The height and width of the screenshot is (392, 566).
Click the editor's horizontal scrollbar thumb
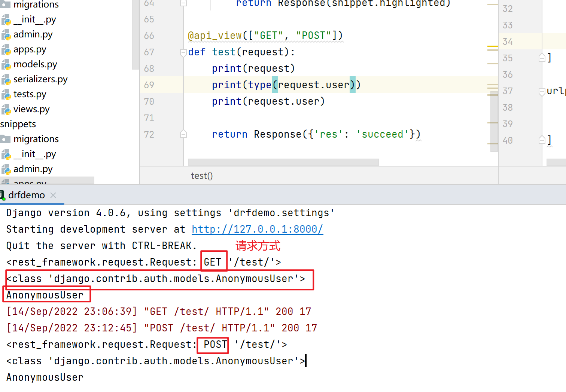click(283, 162)
